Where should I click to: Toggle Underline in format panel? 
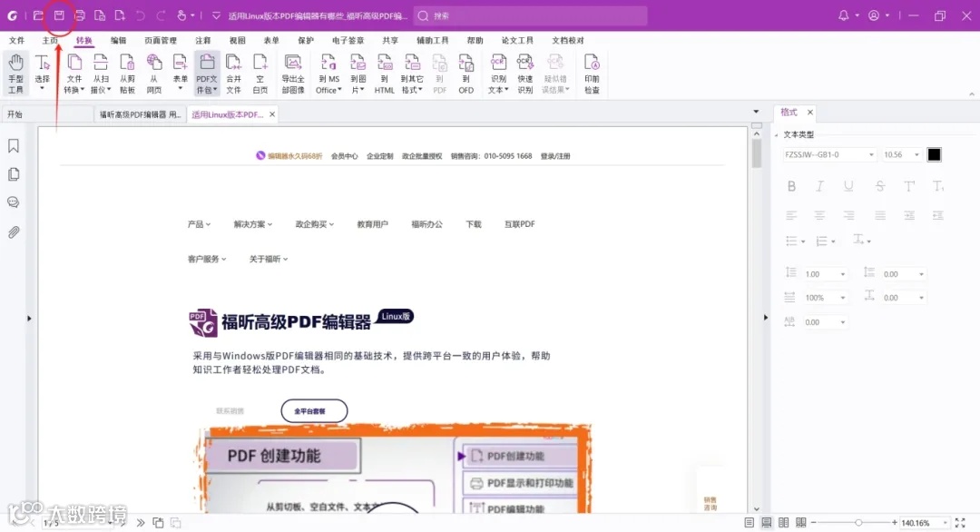click(x=848, y=186)
